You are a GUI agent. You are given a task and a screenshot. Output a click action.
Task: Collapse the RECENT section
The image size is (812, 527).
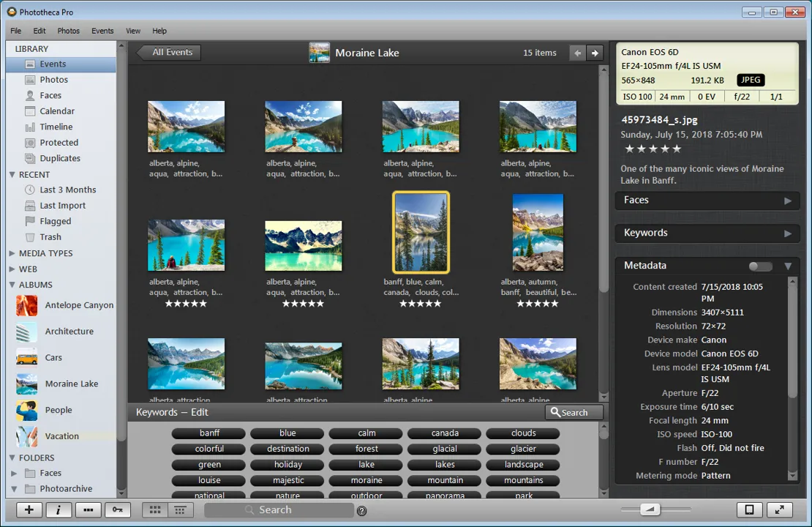(12, 175)
